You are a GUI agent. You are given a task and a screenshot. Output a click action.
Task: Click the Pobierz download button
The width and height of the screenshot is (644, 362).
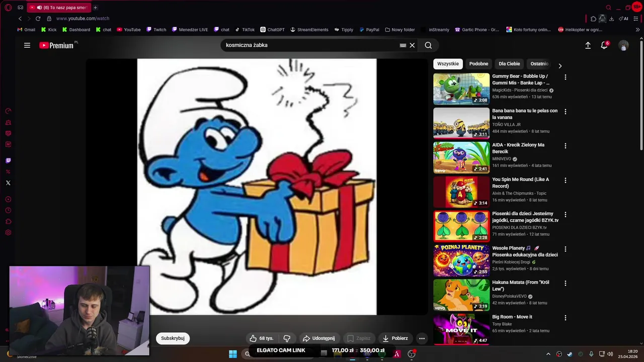pos(395,338)
